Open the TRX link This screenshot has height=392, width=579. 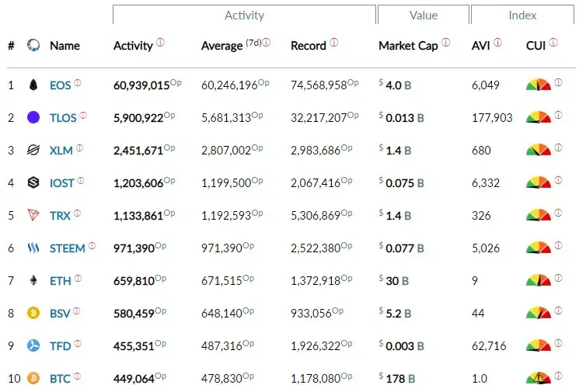click(x=60, y=215)
